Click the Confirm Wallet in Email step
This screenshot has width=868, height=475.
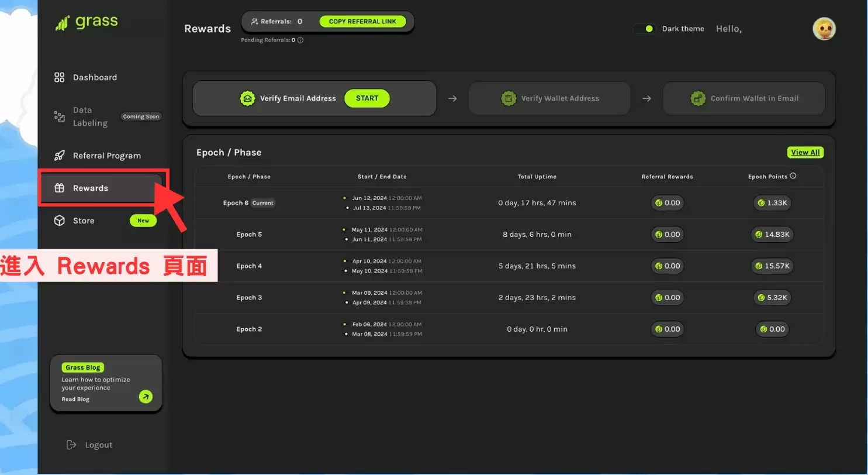coord(743,98)
